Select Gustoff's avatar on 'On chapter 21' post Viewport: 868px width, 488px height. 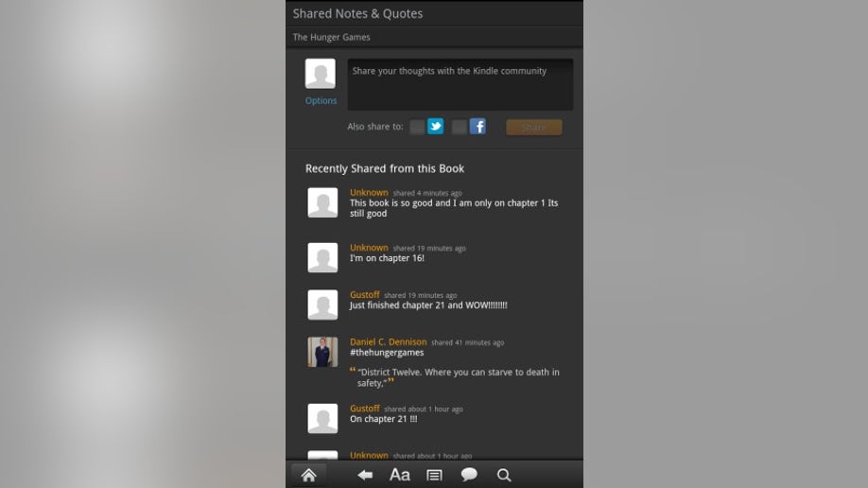322,418
